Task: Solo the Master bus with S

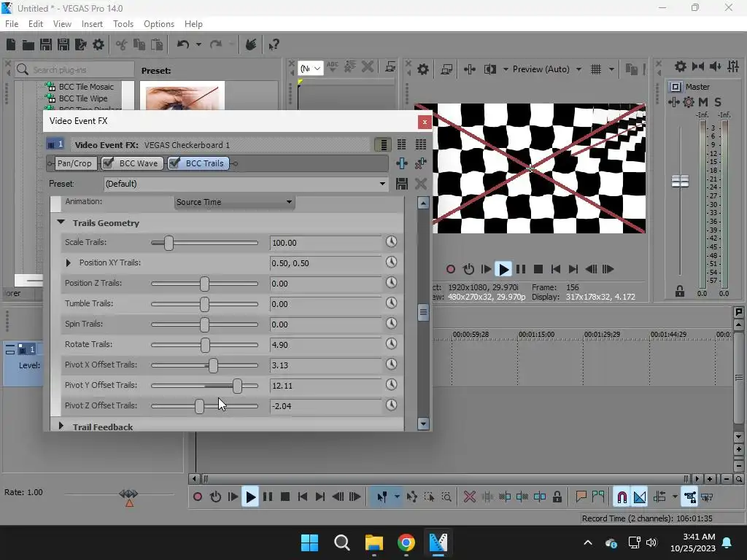Action: pyautogui.click(x=718, y=102)
